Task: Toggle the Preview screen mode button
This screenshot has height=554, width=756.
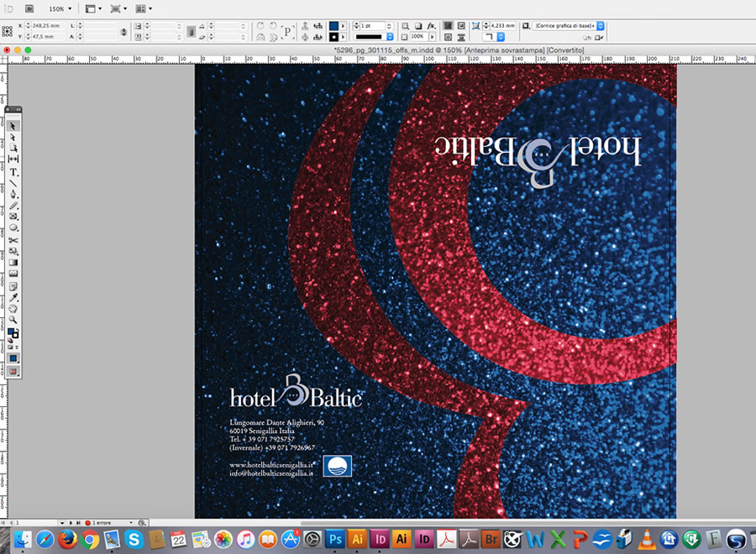Action: pos(14,370)
